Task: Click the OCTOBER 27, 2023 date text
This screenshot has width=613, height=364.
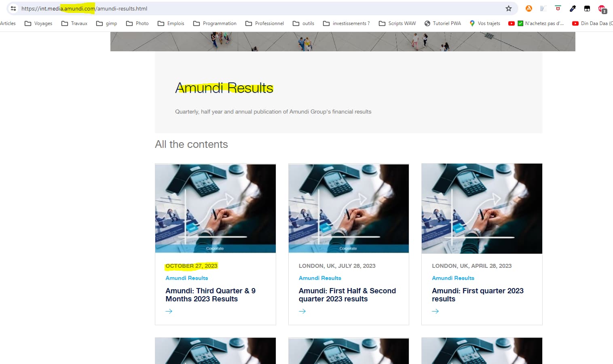Action: pos(191,266)
